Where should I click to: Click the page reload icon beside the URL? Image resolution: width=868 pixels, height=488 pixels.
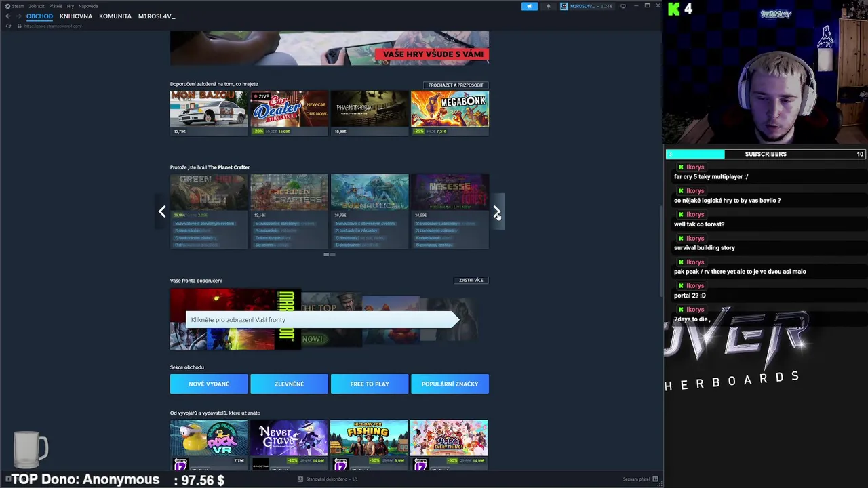[8, 26]
